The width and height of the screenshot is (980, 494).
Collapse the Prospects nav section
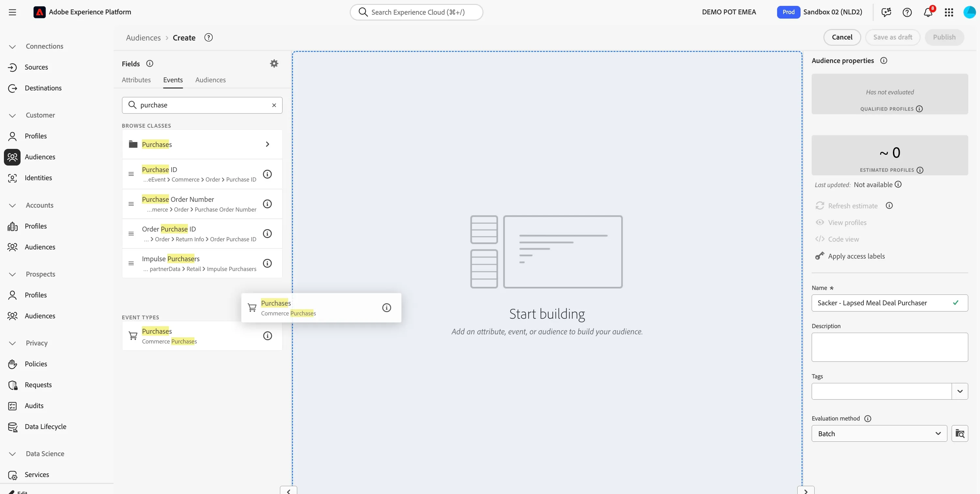pos(12,274)
